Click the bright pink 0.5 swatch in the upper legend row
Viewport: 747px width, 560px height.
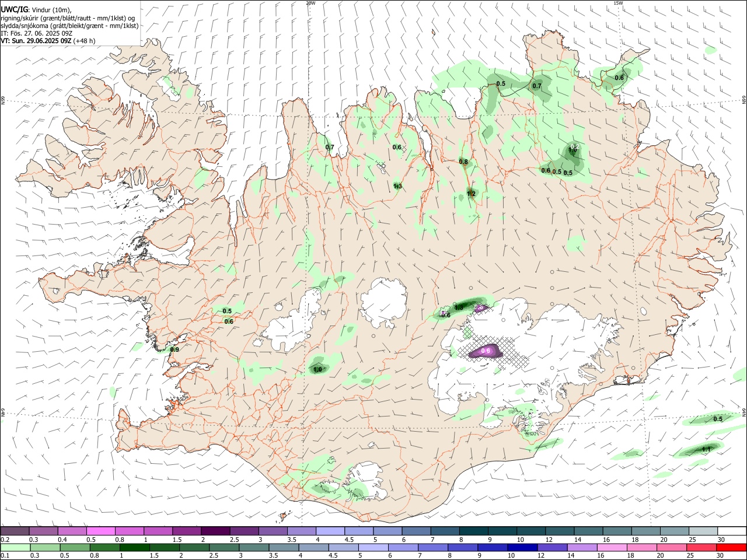[x=101, y=531]
